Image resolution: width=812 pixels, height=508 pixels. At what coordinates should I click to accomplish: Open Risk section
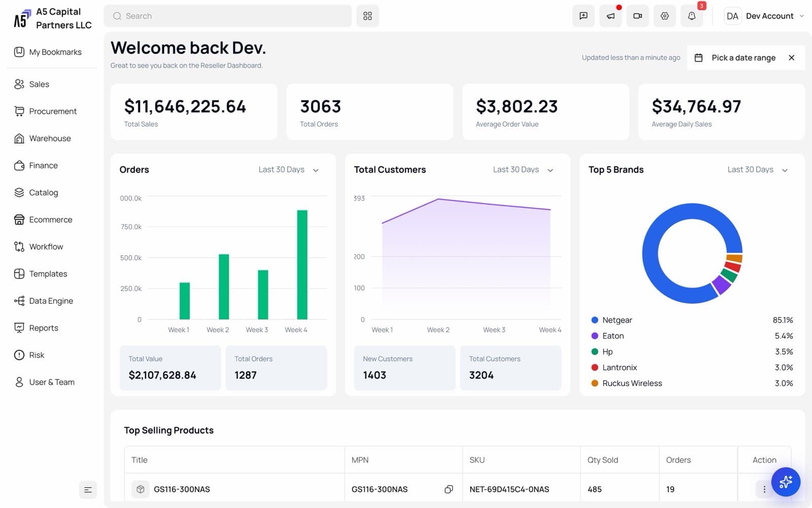[x=29, y=355]
